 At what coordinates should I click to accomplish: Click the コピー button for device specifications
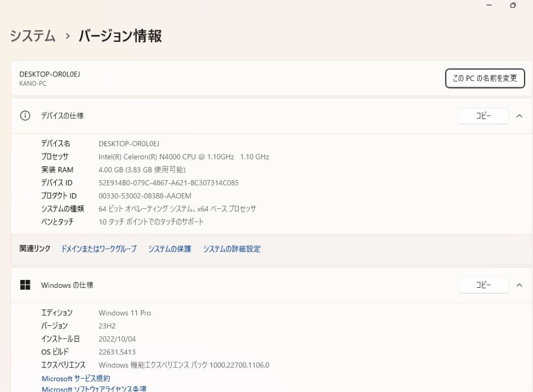click(483, 116)
